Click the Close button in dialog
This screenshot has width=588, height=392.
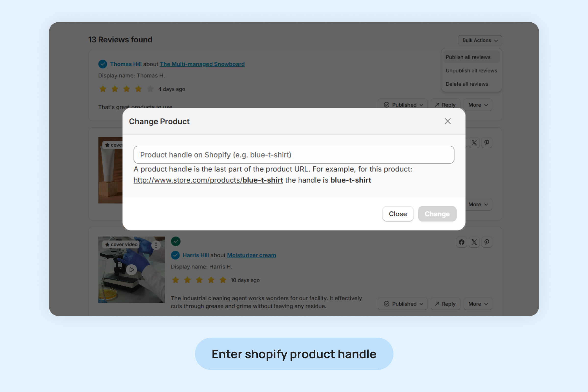[397, 214]
